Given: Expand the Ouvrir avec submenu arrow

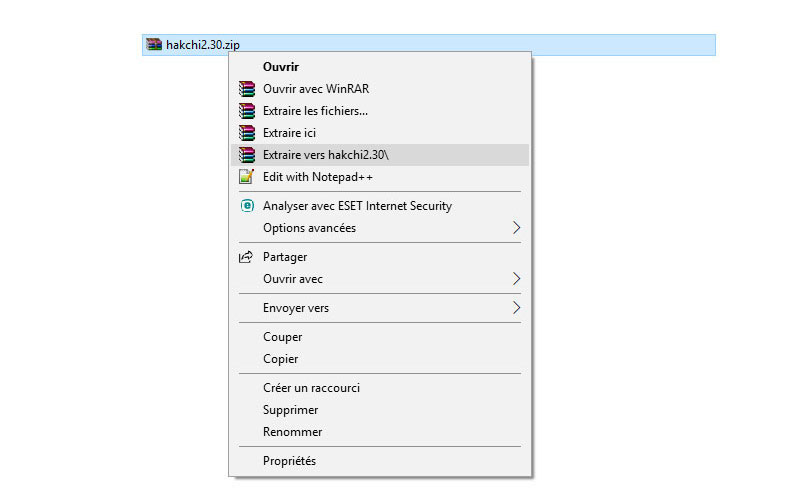Looking at the screenshot, I should [x=516, y=279].
